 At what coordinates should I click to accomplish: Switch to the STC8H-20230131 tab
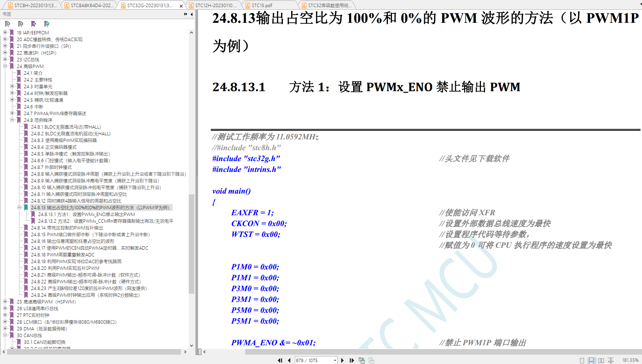click(32, 5)
